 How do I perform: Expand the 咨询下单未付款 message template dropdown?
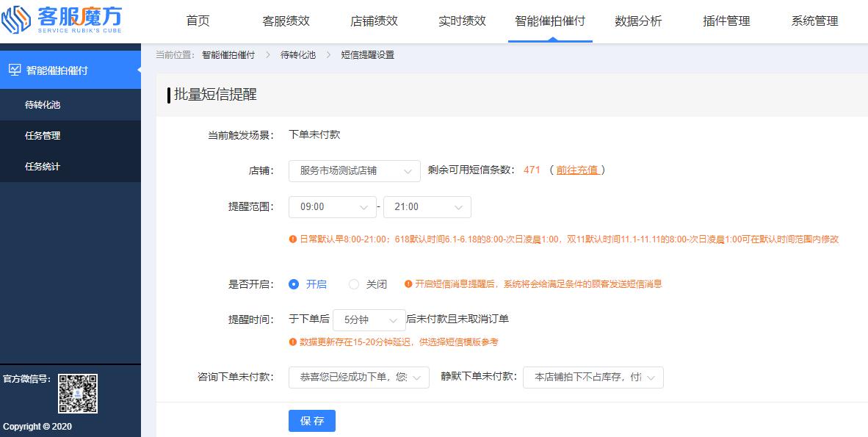[358, 377]
